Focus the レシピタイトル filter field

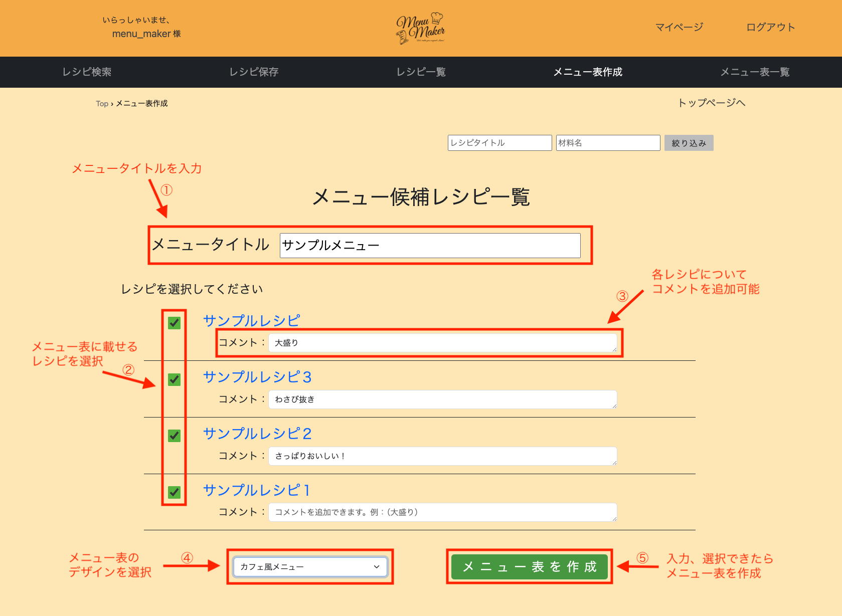pyautogui.click(x=499, y=143)
